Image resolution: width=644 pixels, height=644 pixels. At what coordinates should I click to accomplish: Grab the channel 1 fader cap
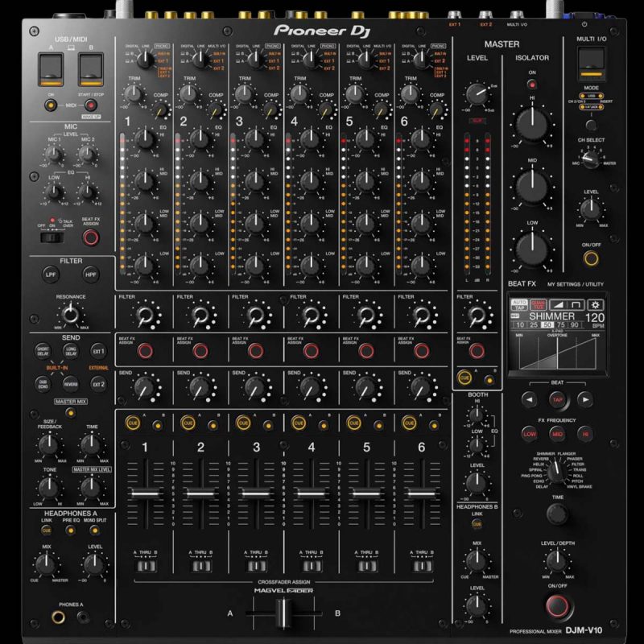pyautogui.click(x=146, y=493)
